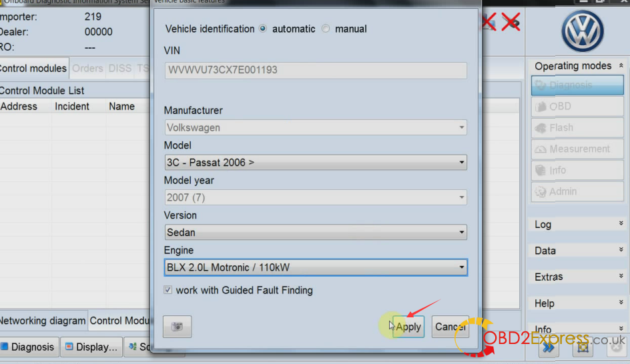Open Measurement operating mode
This screenshot has width=630, height=364.
(x=577, y=149)
